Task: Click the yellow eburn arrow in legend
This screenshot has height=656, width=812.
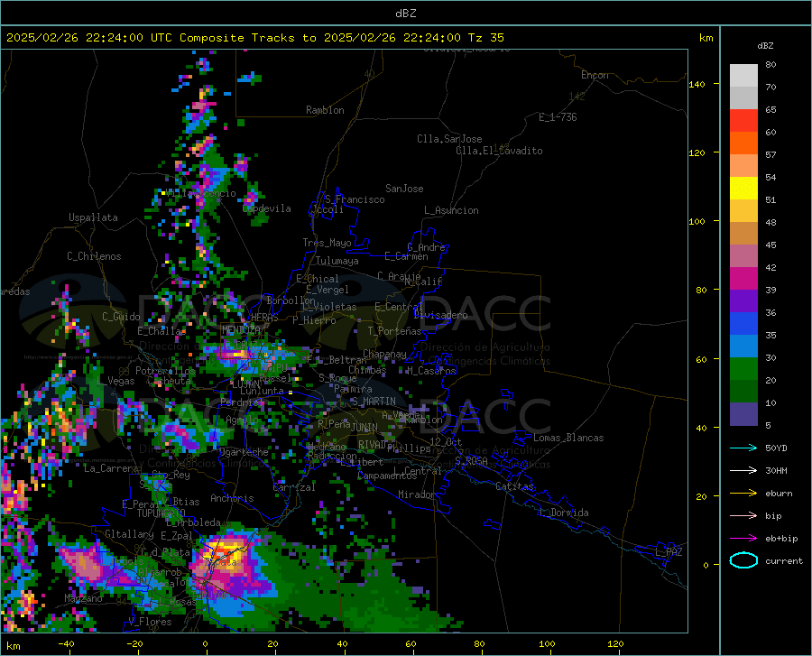Action: click(743, 494)
